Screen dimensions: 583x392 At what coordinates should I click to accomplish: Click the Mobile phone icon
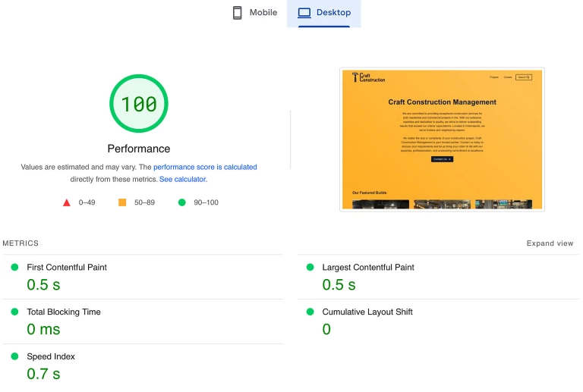238,13
